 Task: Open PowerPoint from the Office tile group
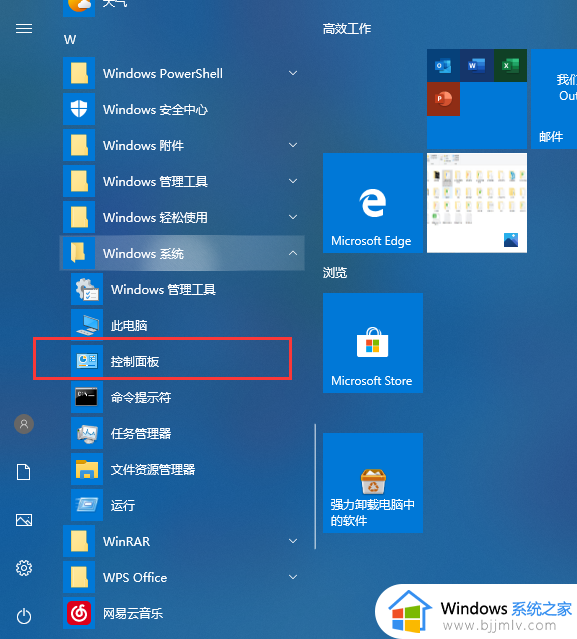443,99
